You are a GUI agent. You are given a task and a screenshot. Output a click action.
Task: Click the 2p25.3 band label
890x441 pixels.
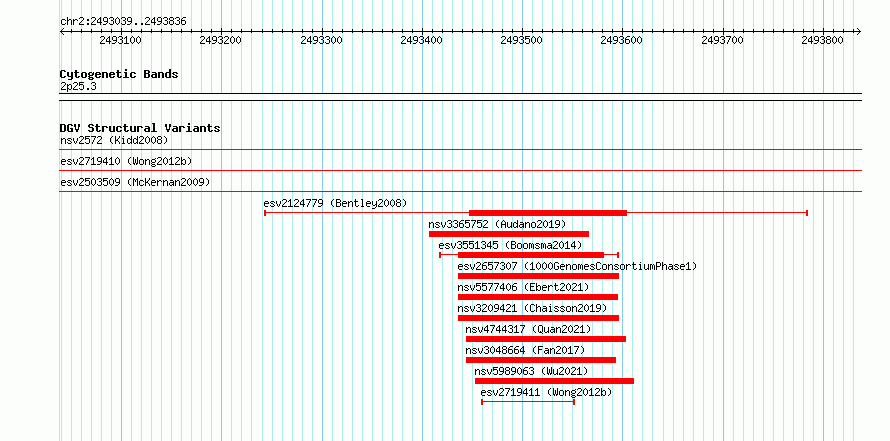click(x=78, y=86)
